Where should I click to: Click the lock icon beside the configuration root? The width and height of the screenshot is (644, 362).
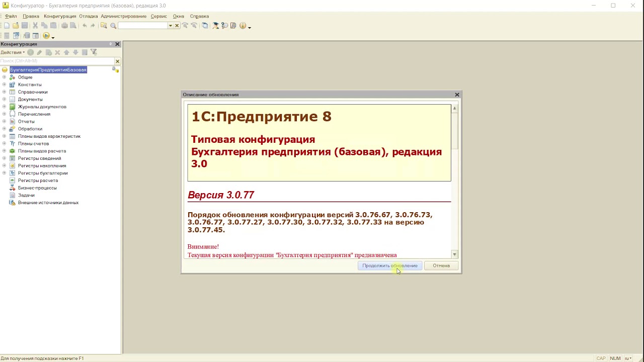pos(115,69)
